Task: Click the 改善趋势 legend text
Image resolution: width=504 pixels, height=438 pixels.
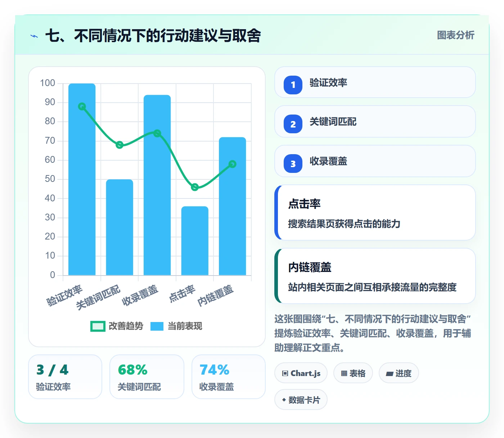Action: (126, 326)
